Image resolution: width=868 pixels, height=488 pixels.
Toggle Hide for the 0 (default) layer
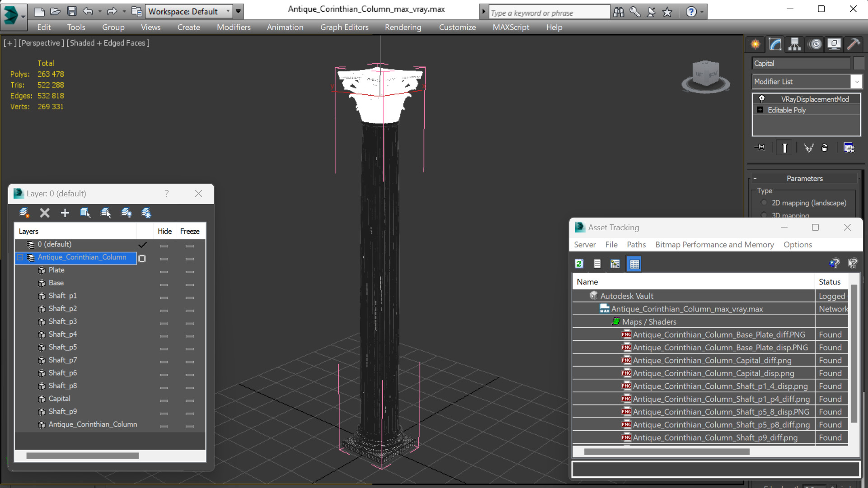pos(164,246)
